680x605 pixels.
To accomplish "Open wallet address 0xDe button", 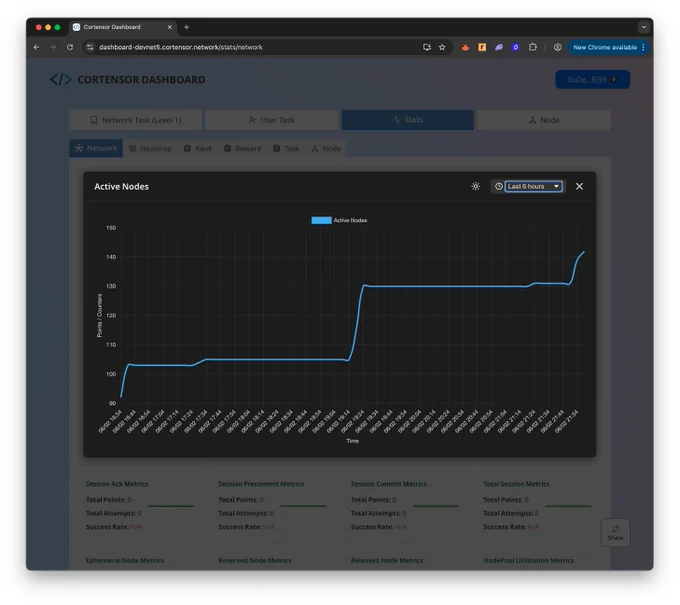I will (x=592, y=80).
